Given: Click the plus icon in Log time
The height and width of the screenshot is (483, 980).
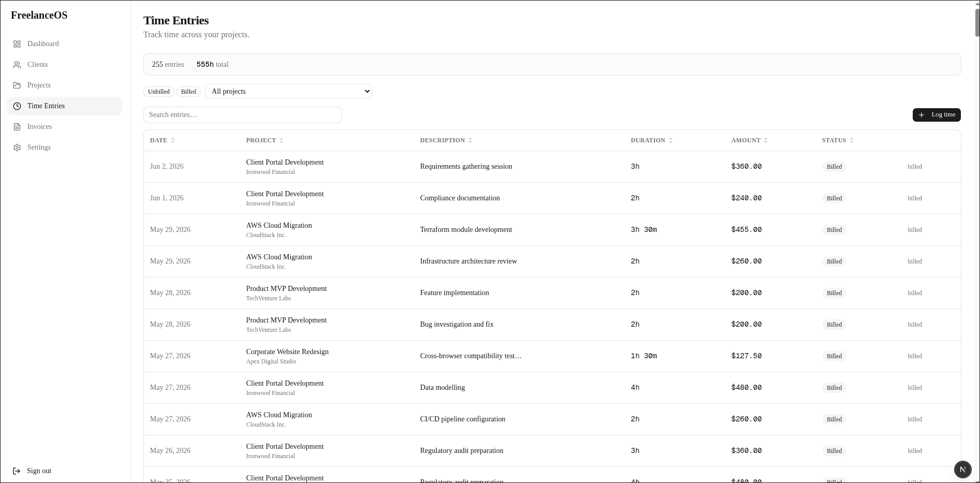Looking at the screenshot, I should (922, 115).
